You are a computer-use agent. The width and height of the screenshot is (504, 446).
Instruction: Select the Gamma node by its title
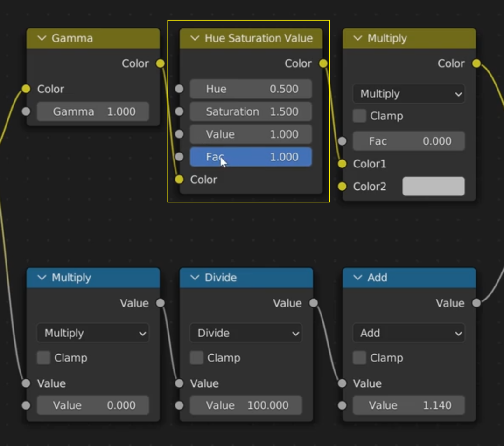point(72,38)
